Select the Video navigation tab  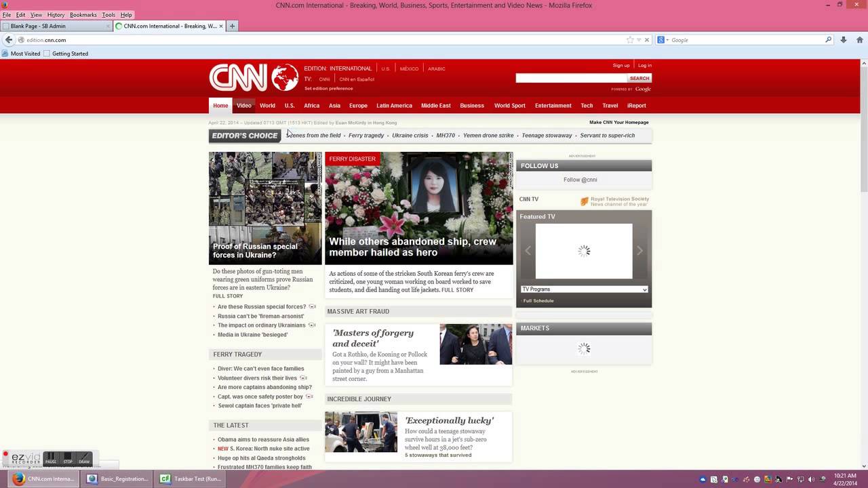(x=244, y=106)
